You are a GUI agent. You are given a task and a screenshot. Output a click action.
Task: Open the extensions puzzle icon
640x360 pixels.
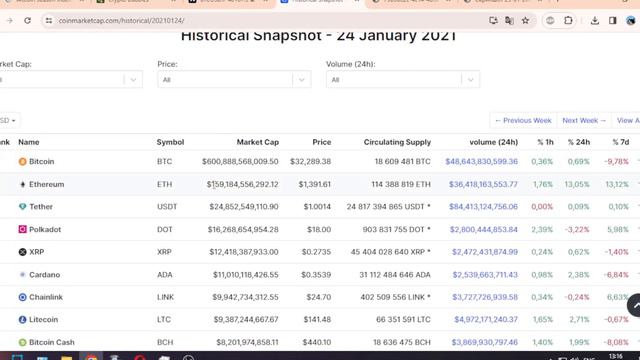click(568, 20)
